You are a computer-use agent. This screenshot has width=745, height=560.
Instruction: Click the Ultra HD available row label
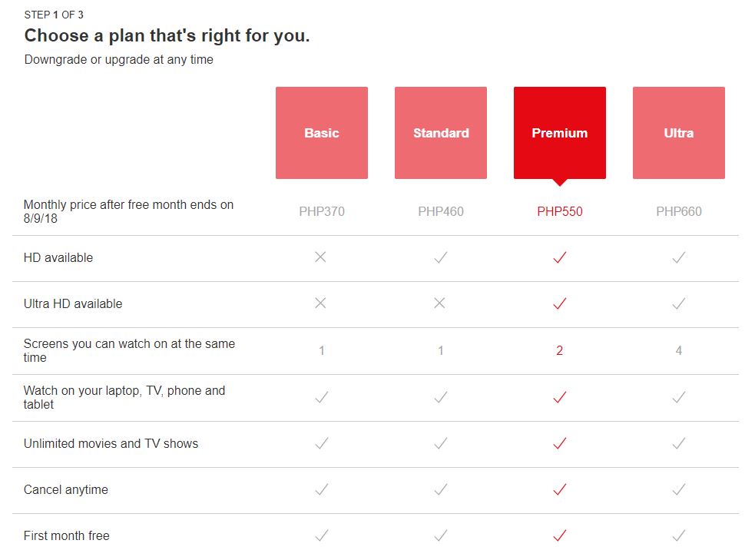73,303
